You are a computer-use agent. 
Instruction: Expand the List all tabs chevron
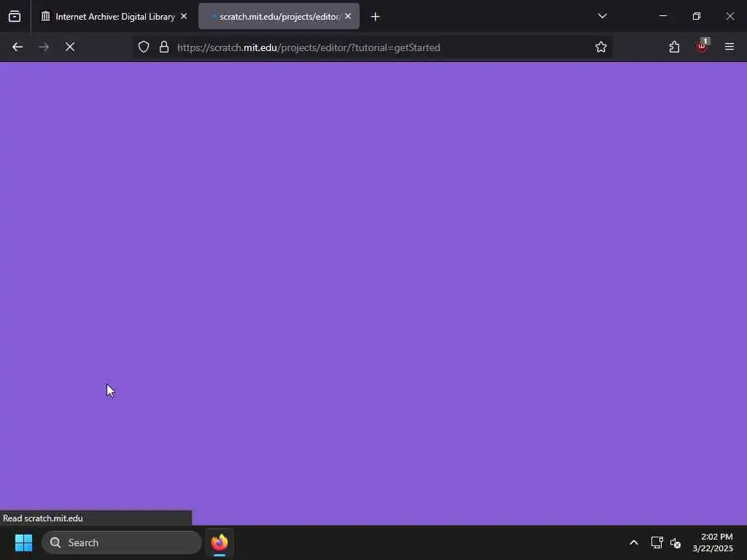[602, 16]
